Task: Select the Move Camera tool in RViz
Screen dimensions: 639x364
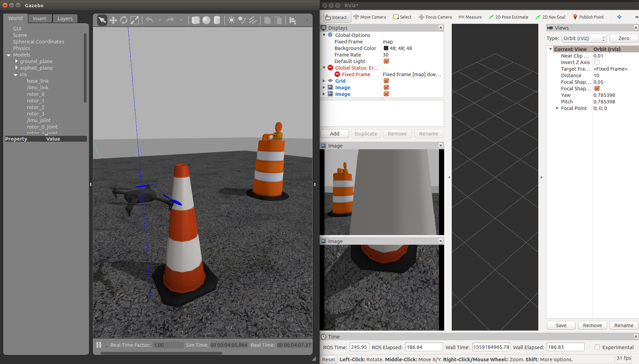Action: coord(370,17)
